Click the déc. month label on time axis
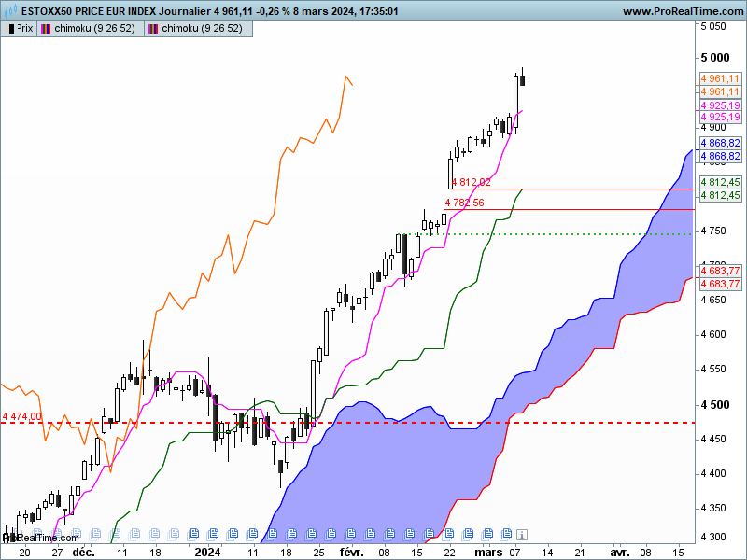Viewport: 747px width, 560px height. point(84,553)
